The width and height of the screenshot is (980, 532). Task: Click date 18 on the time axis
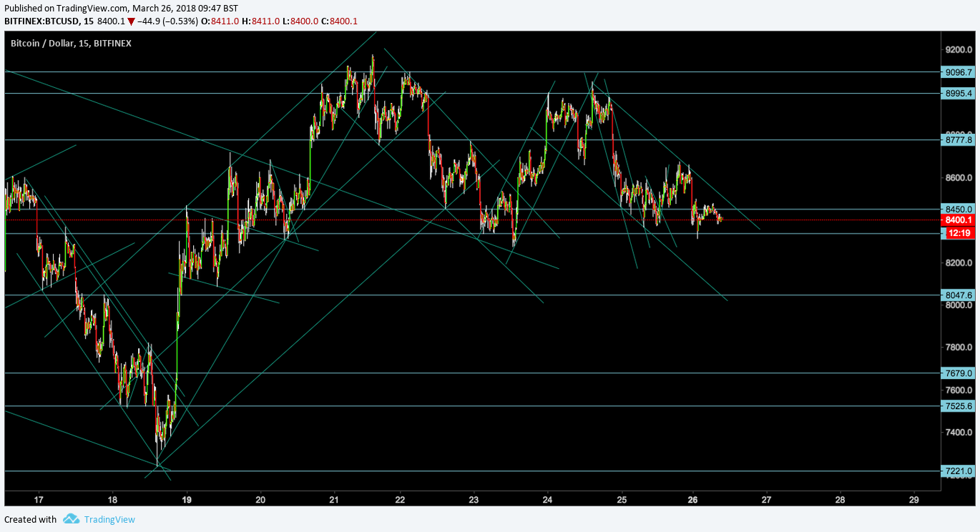(x=112, y=499)
